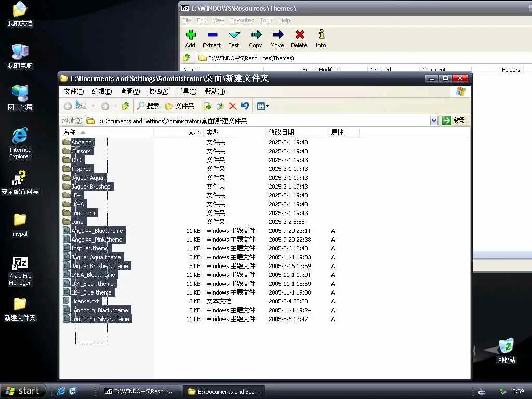
Task: Click the red X delete icon in Explorer
Action: [233, 106]
